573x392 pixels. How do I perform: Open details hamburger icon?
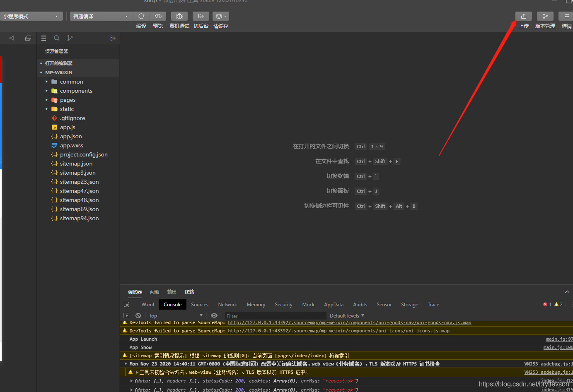[x=566, y=16]
